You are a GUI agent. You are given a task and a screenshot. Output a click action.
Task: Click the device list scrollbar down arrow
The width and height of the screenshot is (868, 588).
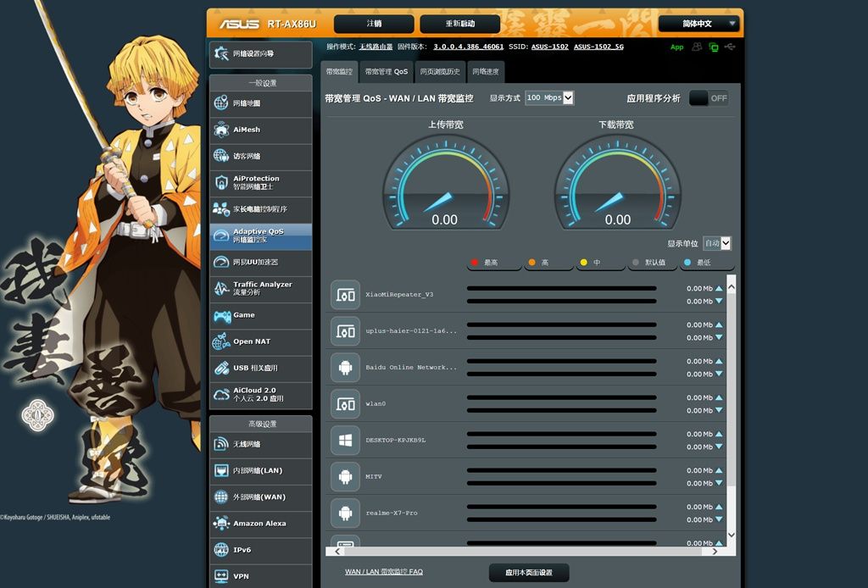[732, 535]
